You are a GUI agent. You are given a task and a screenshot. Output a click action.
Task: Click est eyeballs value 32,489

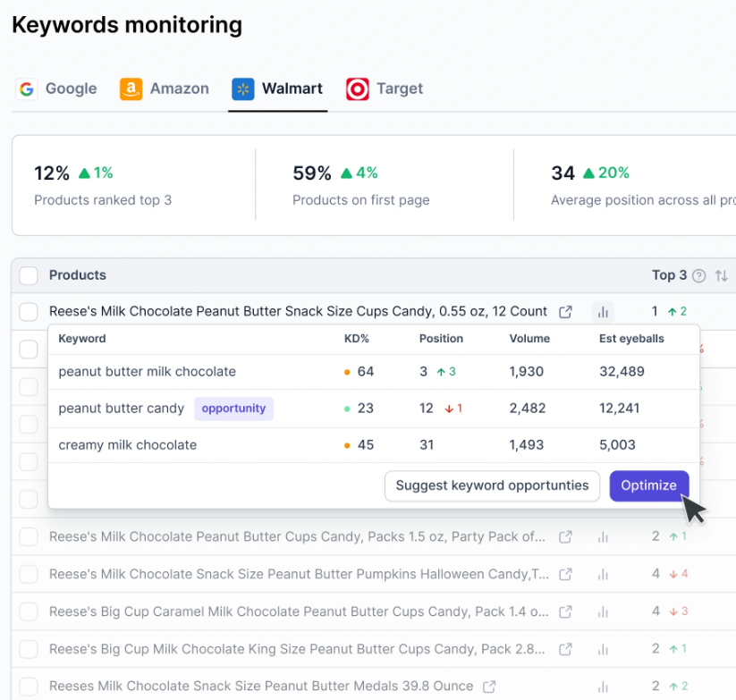(622, 372)
